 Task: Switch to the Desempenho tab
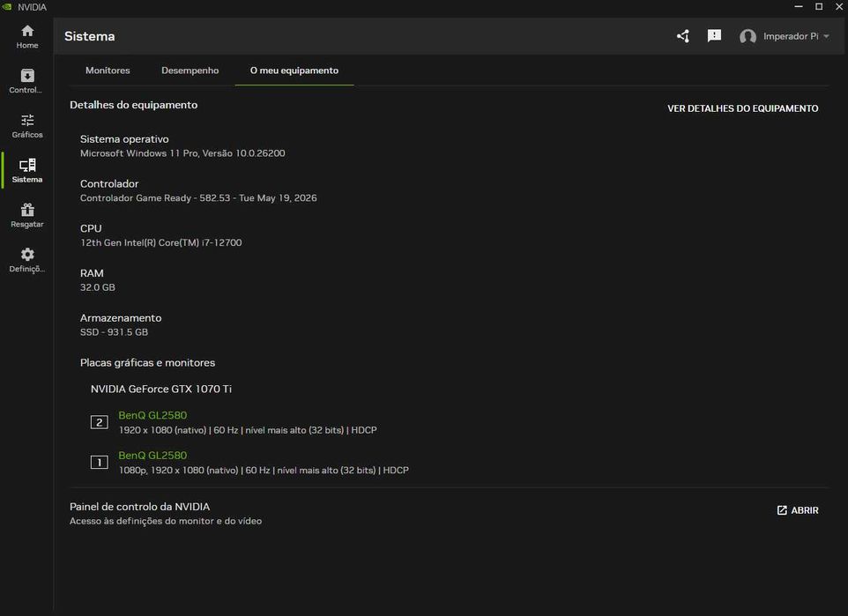[x=190, y=71]
